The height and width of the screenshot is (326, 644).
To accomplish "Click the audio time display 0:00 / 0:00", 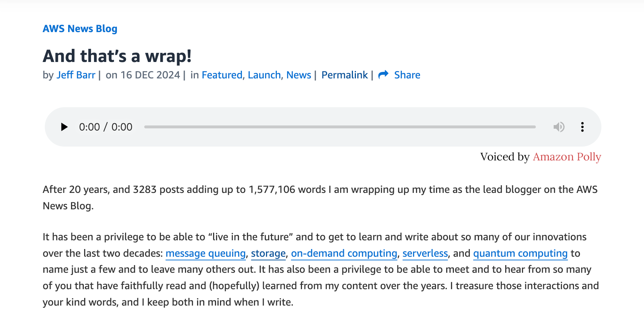I will [106, 127].
